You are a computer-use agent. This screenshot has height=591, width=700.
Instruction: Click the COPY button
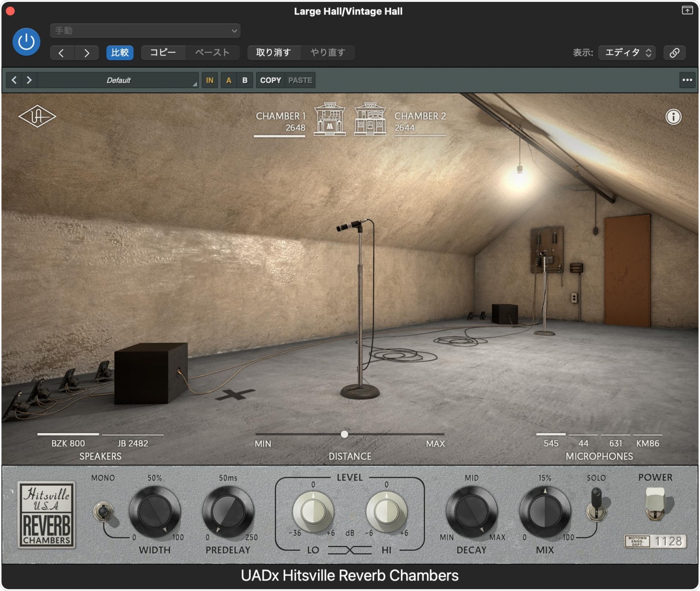click(270, 80)
